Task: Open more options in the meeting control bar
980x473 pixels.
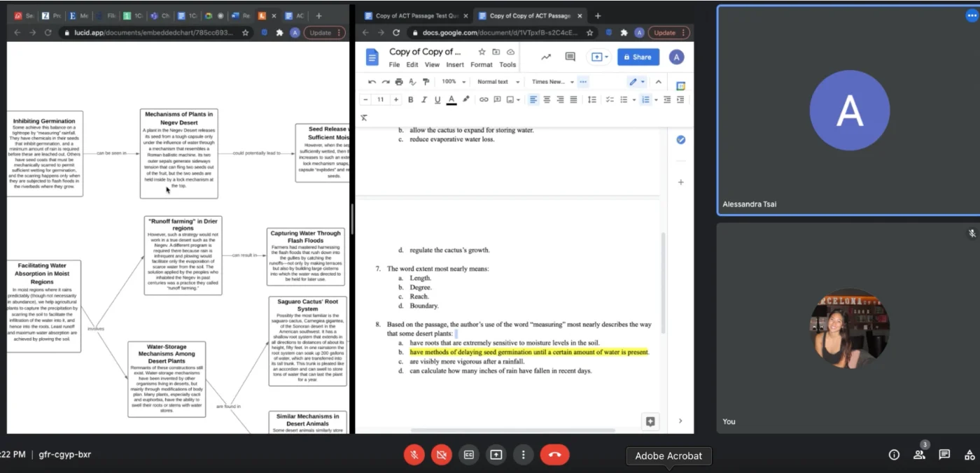Action: [524, 455]
